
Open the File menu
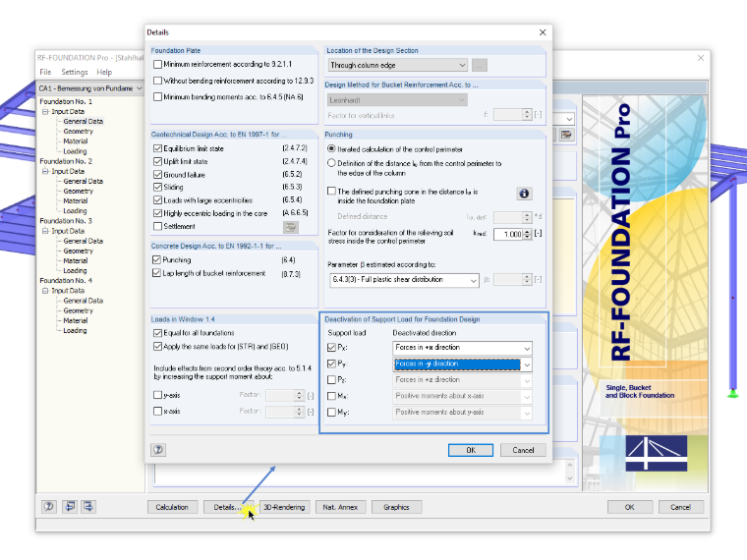tap(45, 72)
